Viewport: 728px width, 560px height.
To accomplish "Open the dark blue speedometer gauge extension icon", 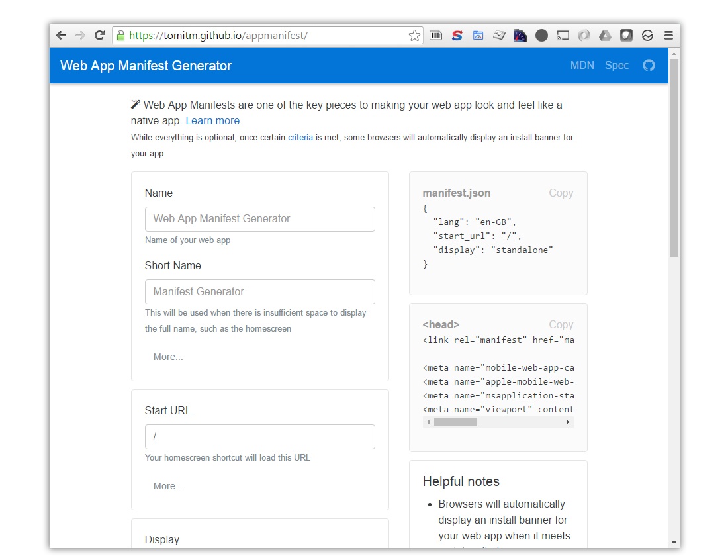I will pos(520,35).
